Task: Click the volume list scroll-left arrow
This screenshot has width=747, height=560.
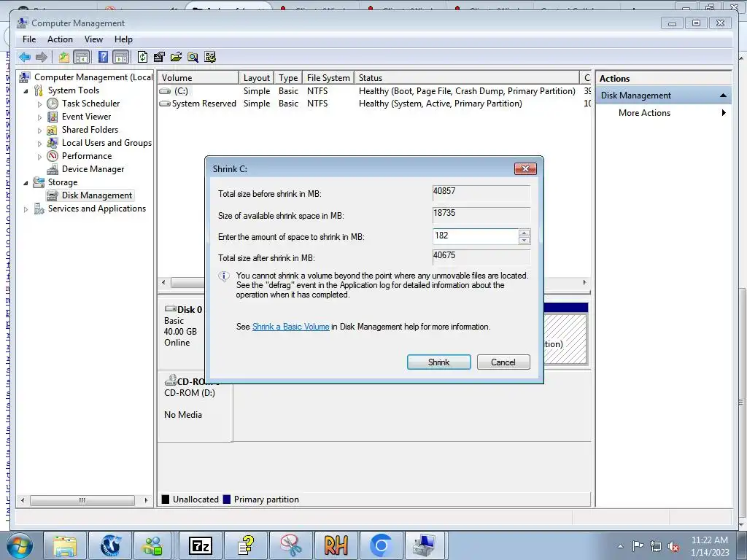Action: (163, 282)
